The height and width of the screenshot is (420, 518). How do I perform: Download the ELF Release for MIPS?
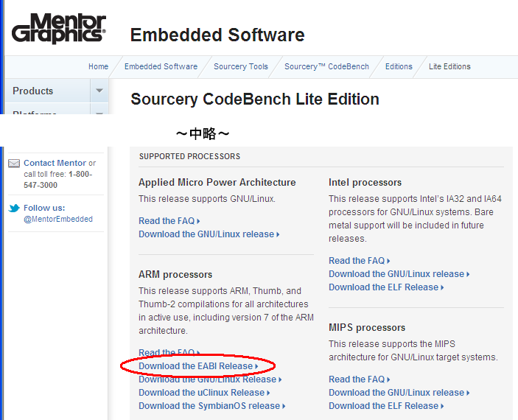[386, 405]
